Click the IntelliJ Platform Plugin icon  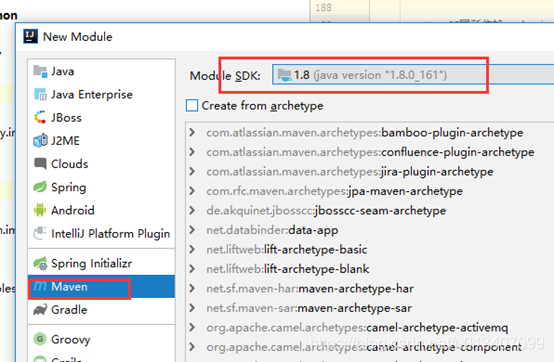point(40,233)
